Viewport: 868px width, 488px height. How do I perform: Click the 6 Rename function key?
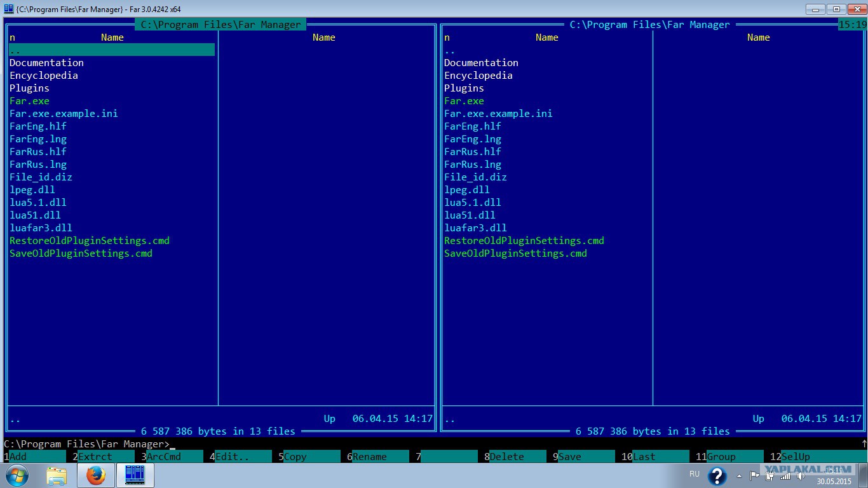(x=378, y=456)
